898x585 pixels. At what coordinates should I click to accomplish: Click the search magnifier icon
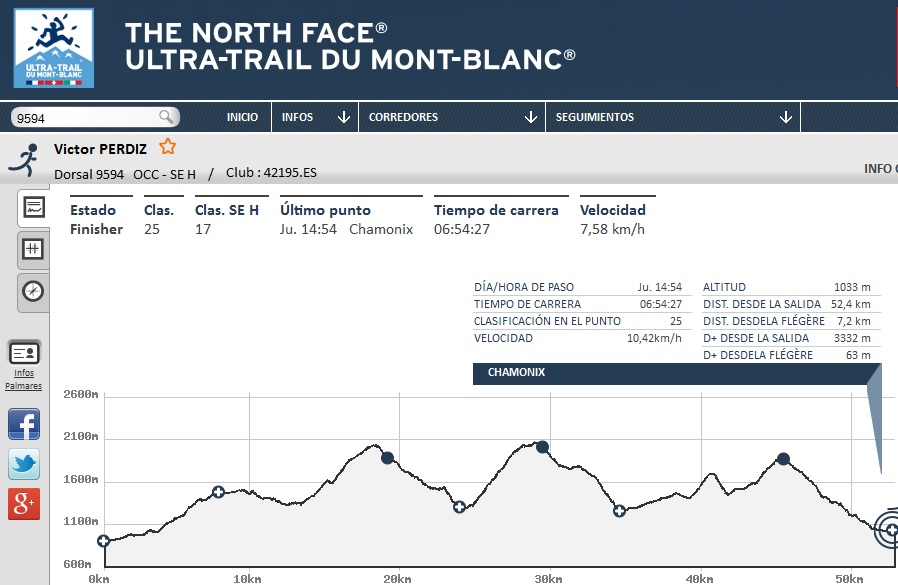click(x=167, y=117)
